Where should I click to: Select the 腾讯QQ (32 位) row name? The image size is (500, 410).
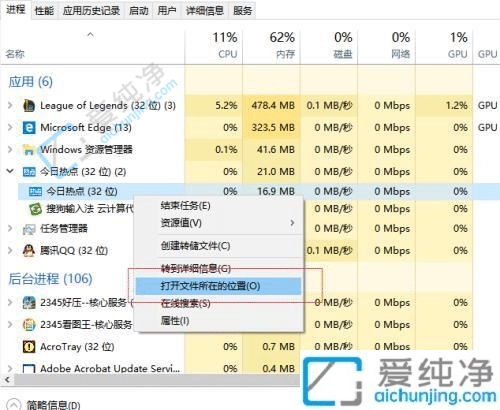74,251
